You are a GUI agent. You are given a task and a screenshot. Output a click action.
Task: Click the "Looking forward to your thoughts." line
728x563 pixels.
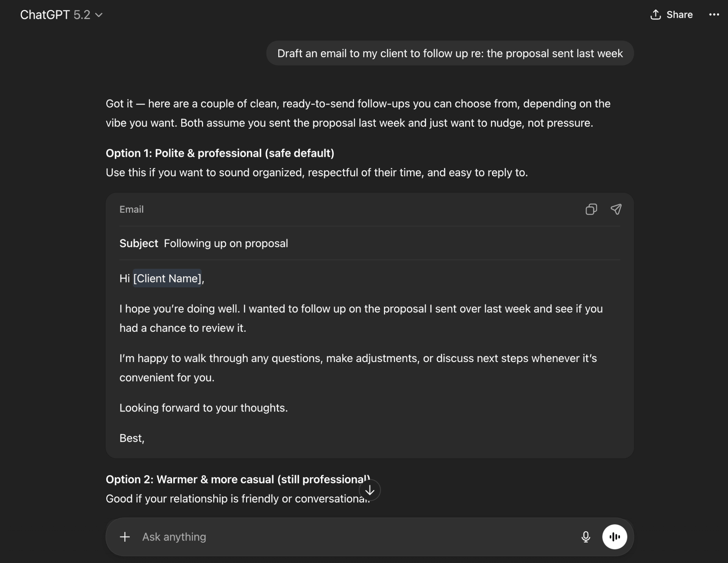point(203,408)
